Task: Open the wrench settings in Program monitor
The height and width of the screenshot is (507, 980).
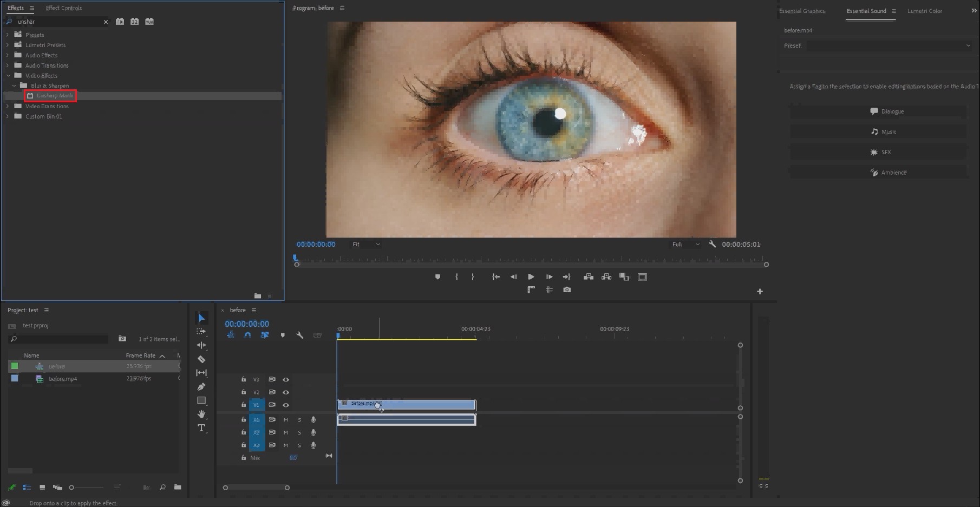Action: [712, 244]
